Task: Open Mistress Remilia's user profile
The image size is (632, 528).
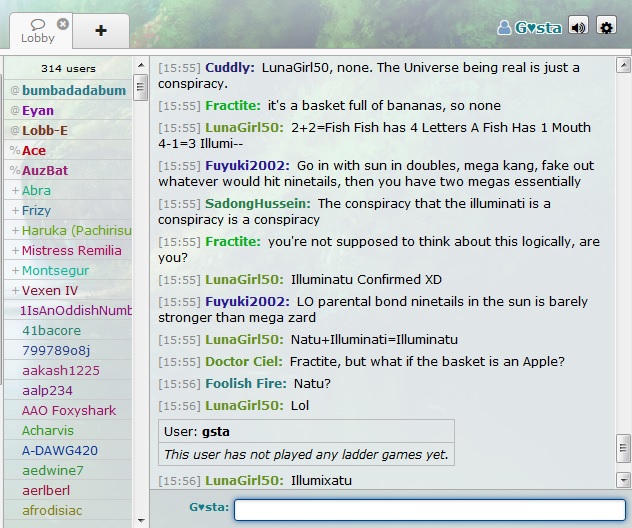Action: click(68, 250)
